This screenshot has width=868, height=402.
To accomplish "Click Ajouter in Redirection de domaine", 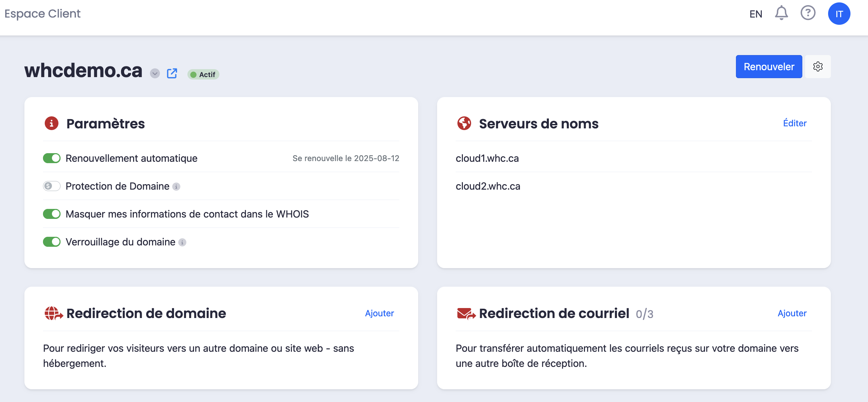I will [379, 313].
